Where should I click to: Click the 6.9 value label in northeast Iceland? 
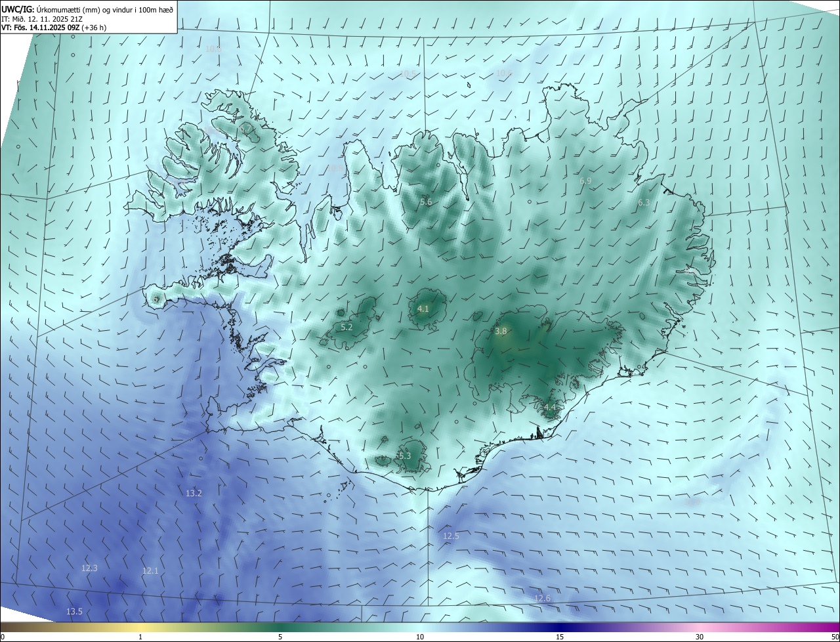point(585,181)
